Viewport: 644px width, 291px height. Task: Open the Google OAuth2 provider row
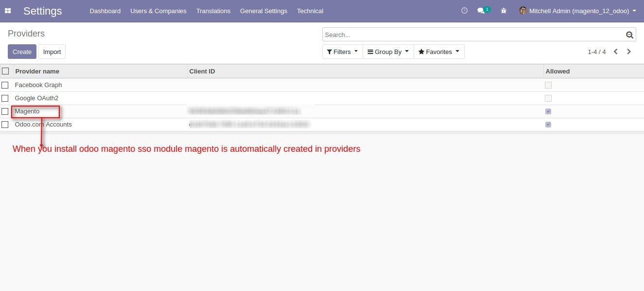pos(322,98)
